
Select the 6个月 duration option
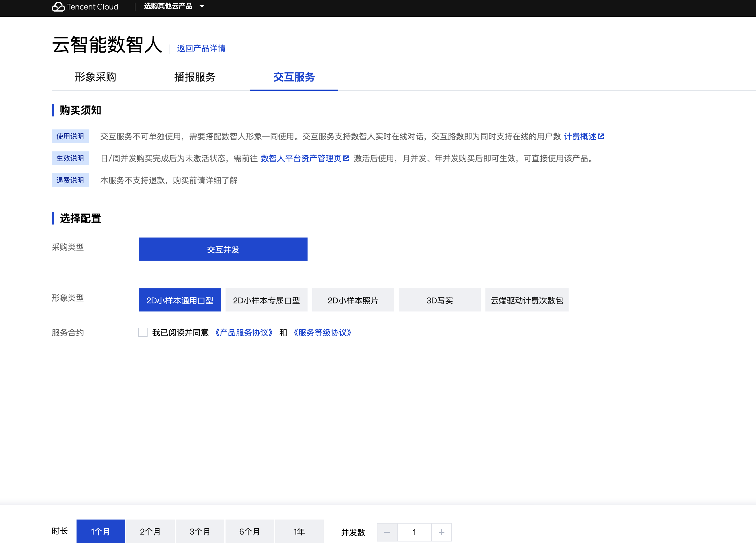tap(249, 531)
